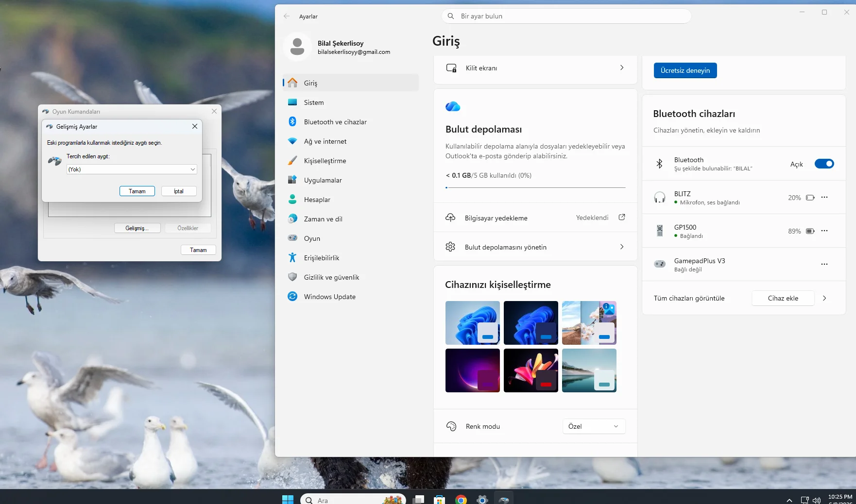Click Ücretsiz deneyin button

tap(685, 70)
